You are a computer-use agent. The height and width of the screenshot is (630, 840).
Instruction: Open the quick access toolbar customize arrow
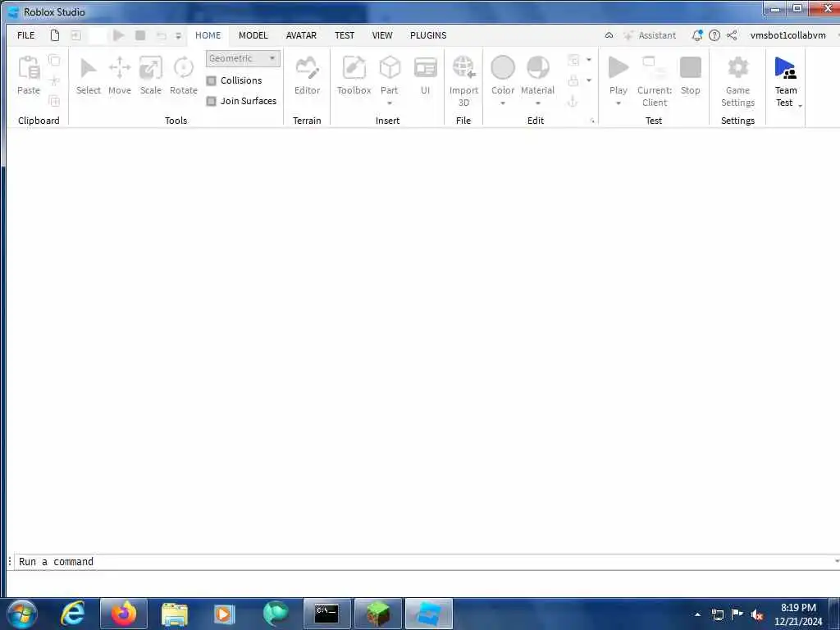178,36
